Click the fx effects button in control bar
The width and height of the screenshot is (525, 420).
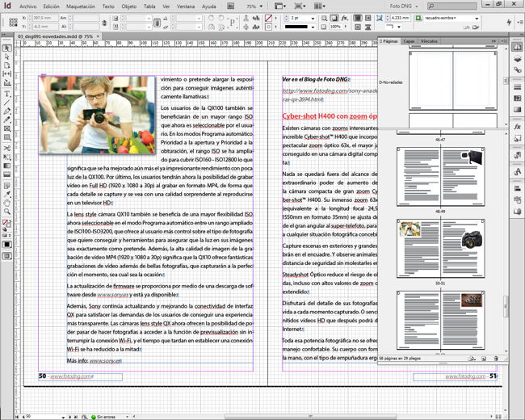coord(345,18)
